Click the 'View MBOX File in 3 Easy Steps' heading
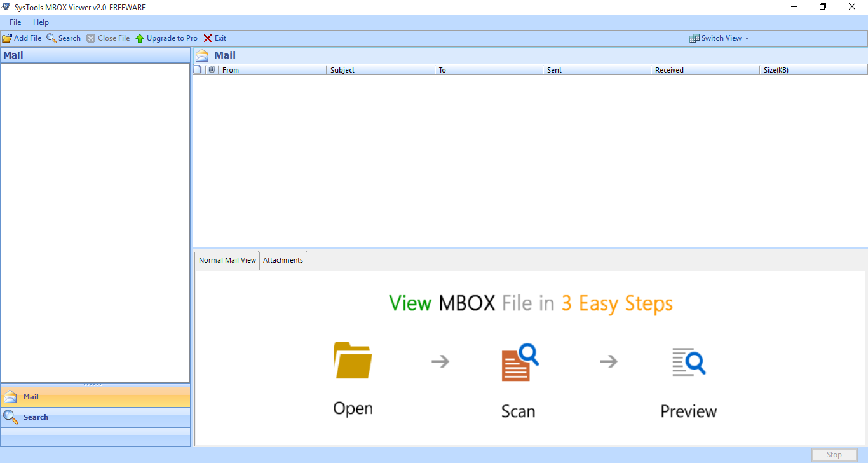 [531, 303]
